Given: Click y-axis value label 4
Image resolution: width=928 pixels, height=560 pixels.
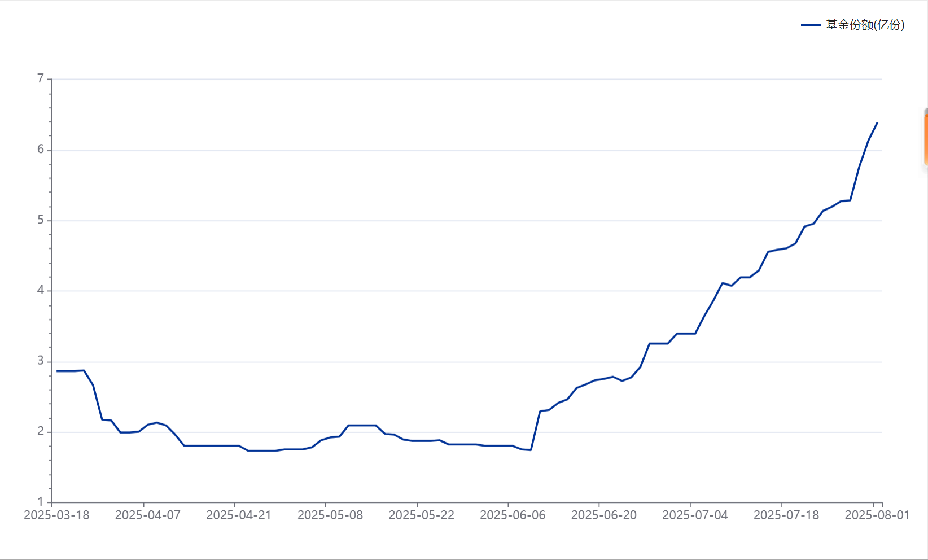Looking at the screenshot, I should [41, 290].
